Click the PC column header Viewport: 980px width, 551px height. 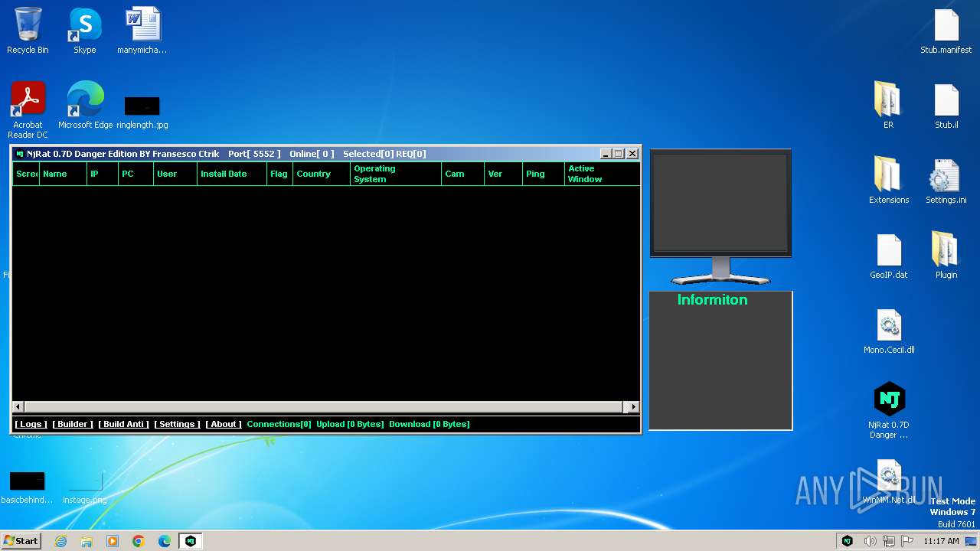pos(136,174)
